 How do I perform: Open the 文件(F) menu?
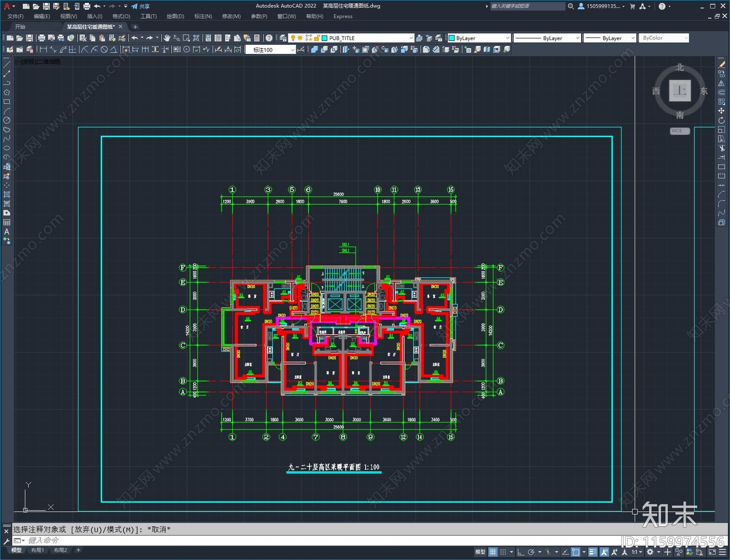coord(16,16)
